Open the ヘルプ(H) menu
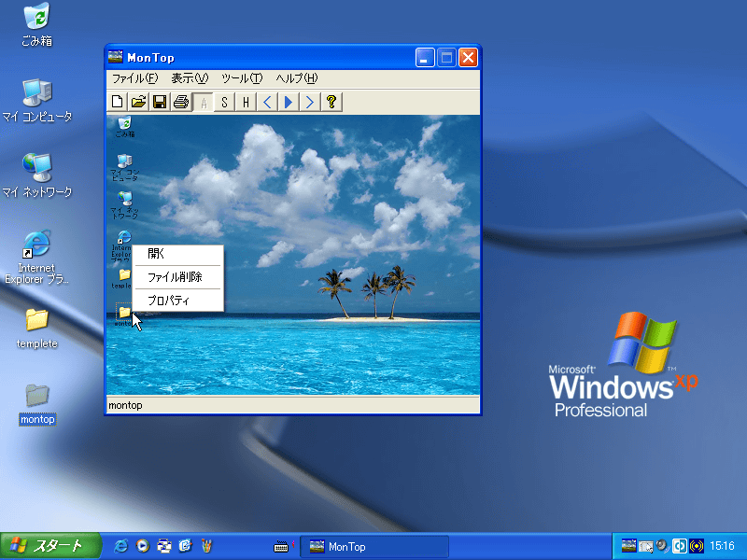The height and width of the screenshot is (560, 747). coord(297,78)
